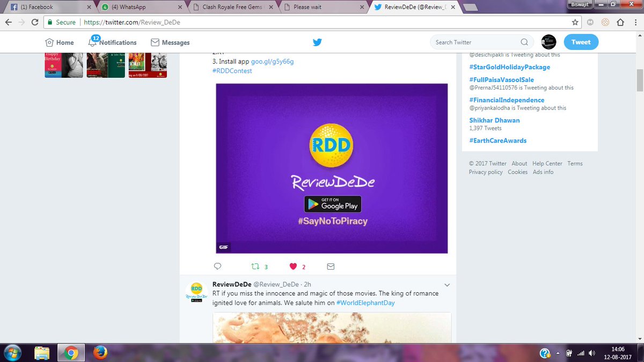This screenshot has height=362, width=644.
Task: Open Messages in Twitter navbar
Action: pos(170,42)
